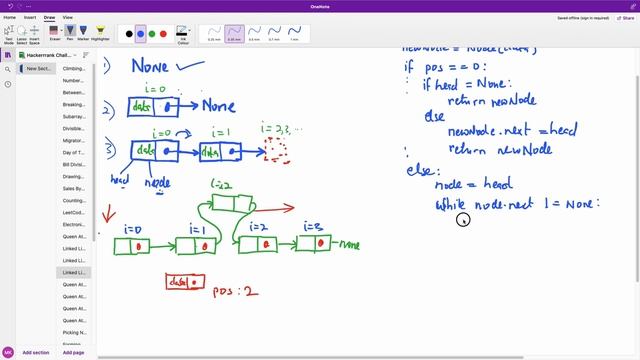This screenshot has height=360, width=640.
Task: Set pen thickness to 0.5 mm
Action: pyautogui.click(x=254, y=34)
